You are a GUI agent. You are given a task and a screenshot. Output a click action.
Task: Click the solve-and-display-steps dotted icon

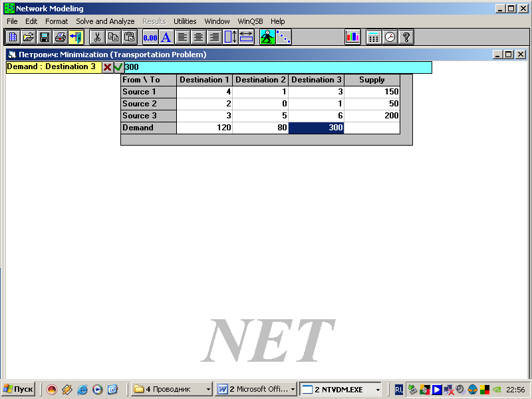283,37
